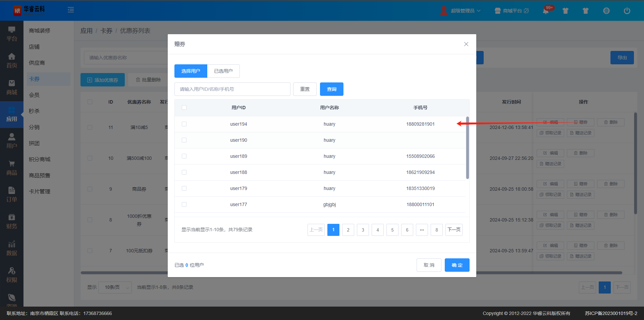Collapse sidebar with the menu fold icon
644x320 pixels.
pyautogui.click(x=71, y=10)
